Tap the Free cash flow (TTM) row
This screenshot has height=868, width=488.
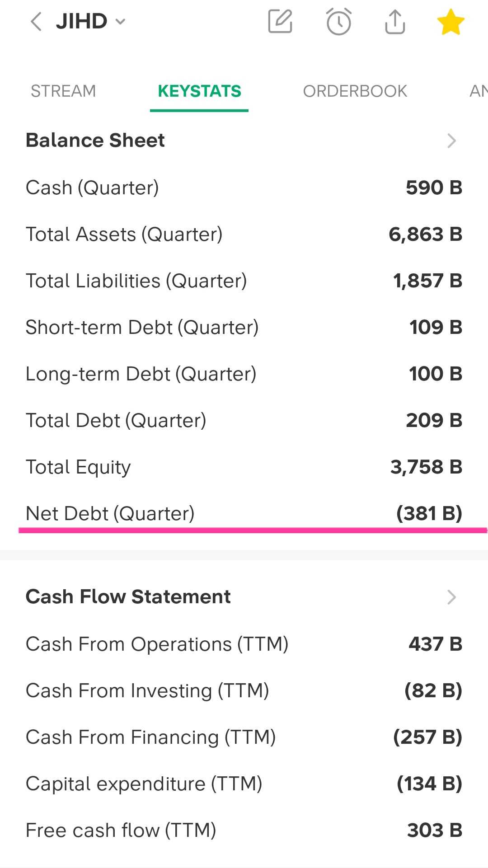click(x=244, y=830)
